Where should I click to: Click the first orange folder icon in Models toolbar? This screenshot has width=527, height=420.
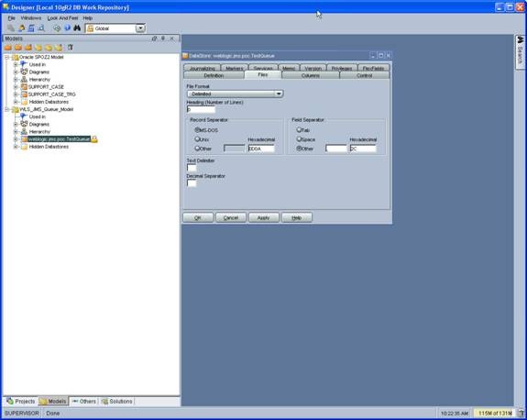8,48
